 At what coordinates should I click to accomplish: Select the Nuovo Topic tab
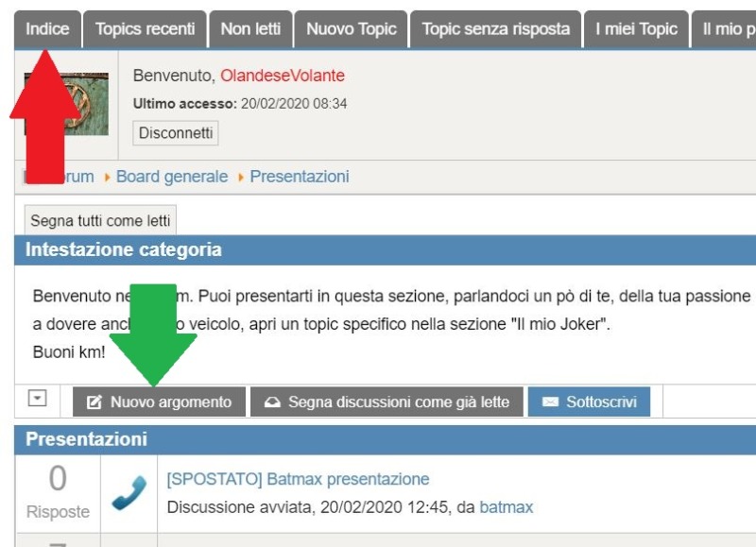point(351,29)
